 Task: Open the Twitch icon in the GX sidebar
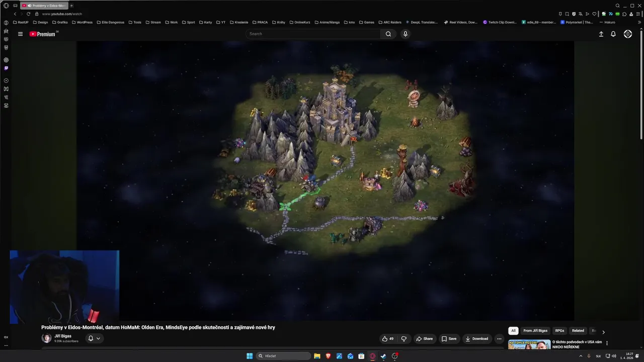pyautogui.click(x=6, y=68)
